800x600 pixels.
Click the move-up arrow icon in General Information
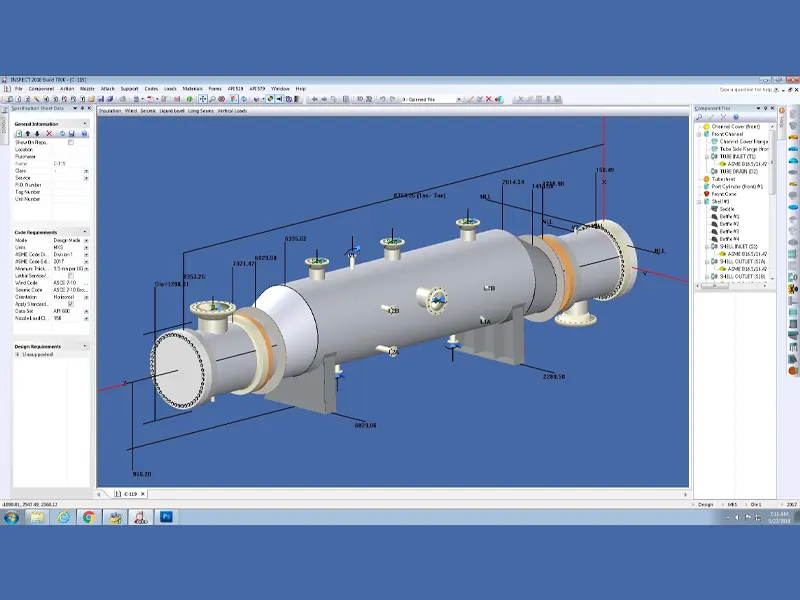click(x=28, y=133)
